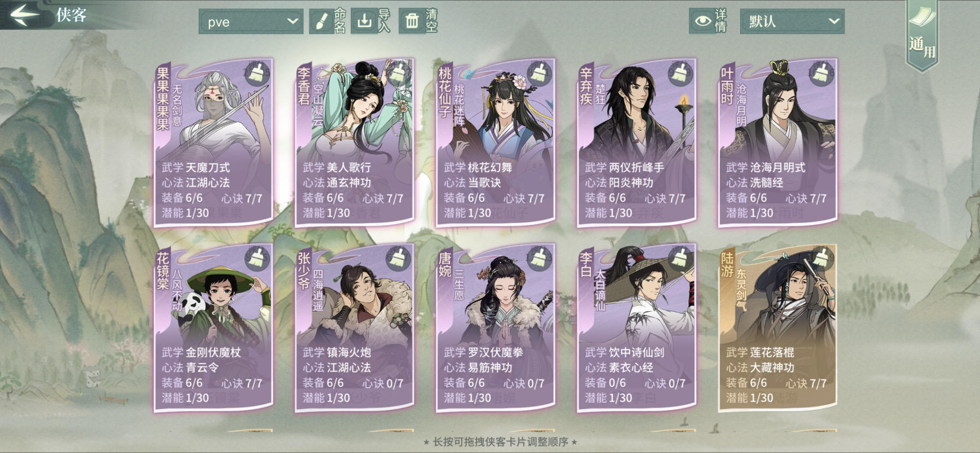Clear 李香君 card with broom icon

pos(398,73)
